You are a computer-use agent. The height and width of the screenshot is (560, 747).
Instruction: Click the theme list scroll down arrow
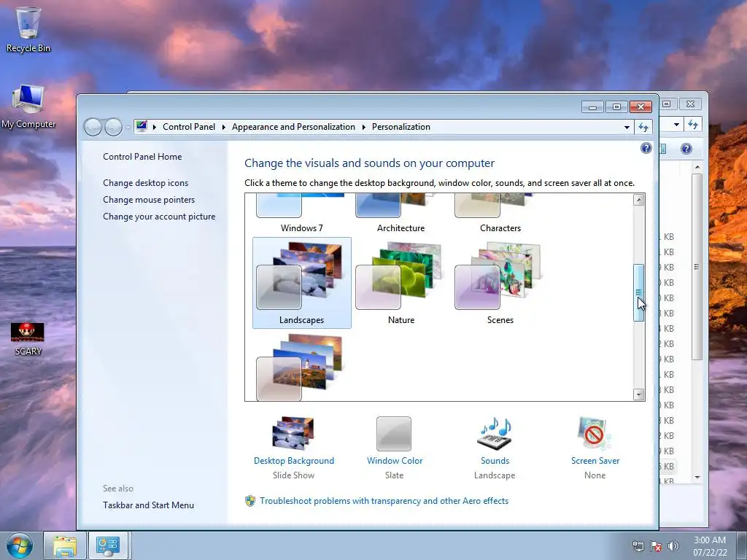click(x=638, y=394)
